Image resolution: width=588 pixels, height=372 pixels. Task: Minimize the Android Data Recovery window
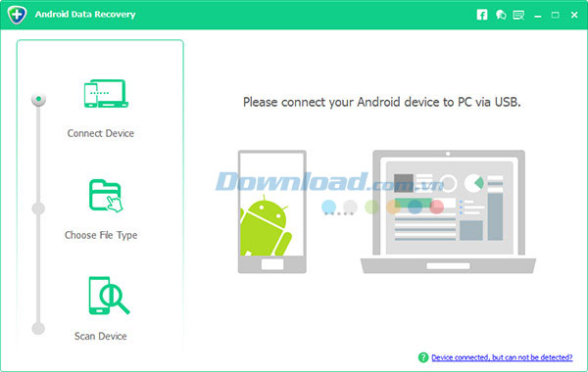tap(538, 16)
